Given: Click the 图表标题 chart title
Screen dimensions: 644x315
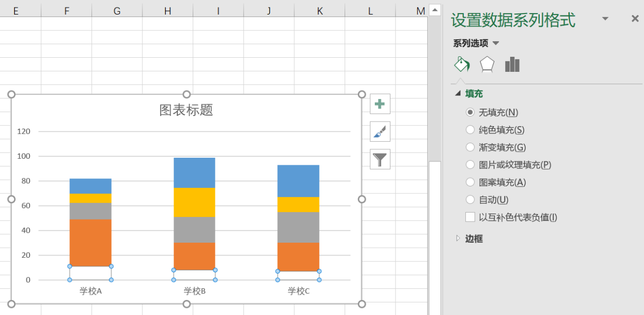Looking at the screenshot, I should click(x=186, y=110).
